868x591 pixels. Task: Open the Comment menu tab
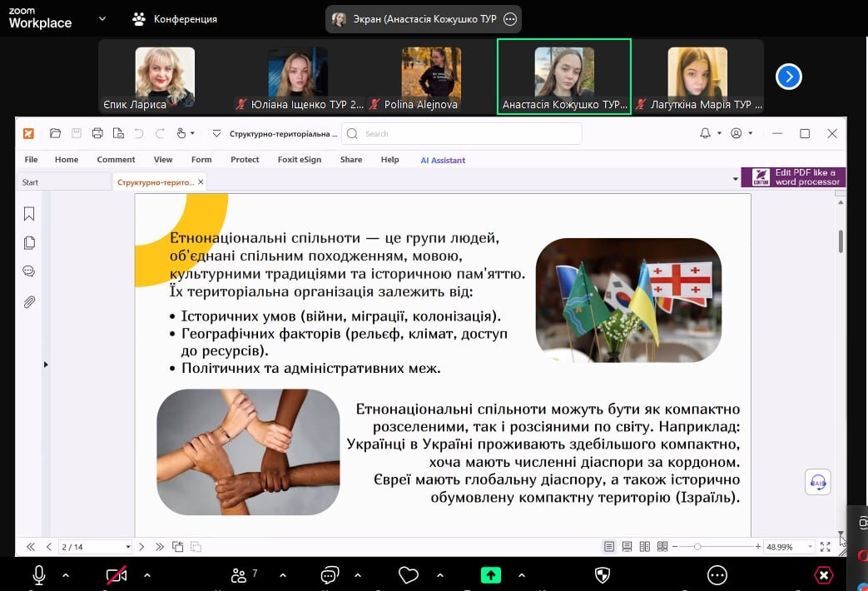tap(116, 160)
